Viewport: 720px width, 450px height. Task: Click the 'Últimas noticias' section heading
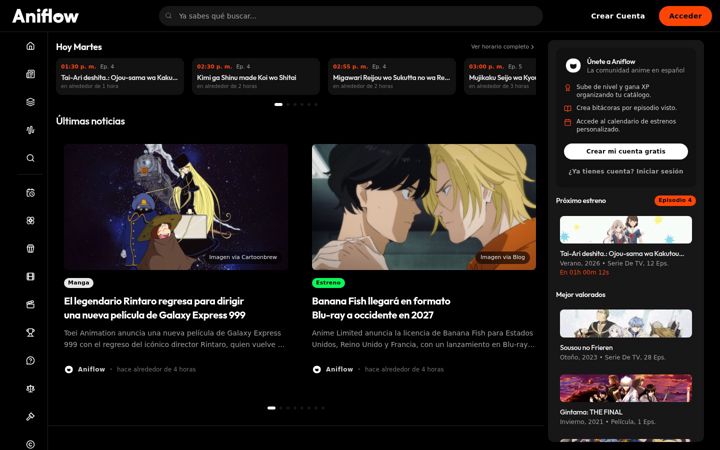(90, 121)
